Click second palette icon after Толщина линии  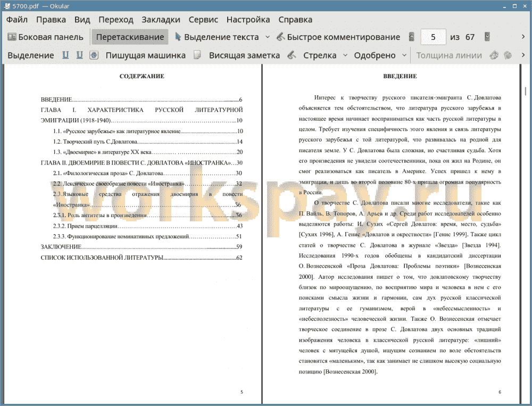tap(508, 55)
